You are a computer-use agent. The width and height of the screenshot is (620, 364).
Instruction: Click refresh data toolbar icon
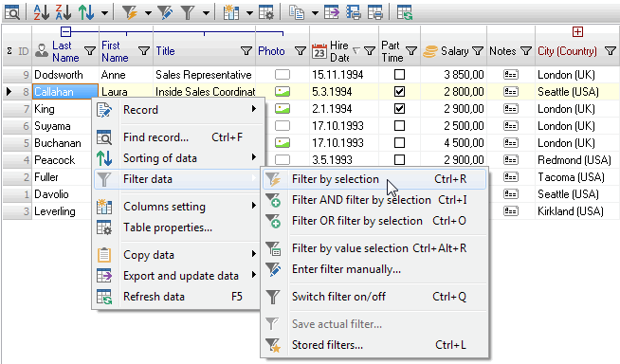[x=405, y=12]
